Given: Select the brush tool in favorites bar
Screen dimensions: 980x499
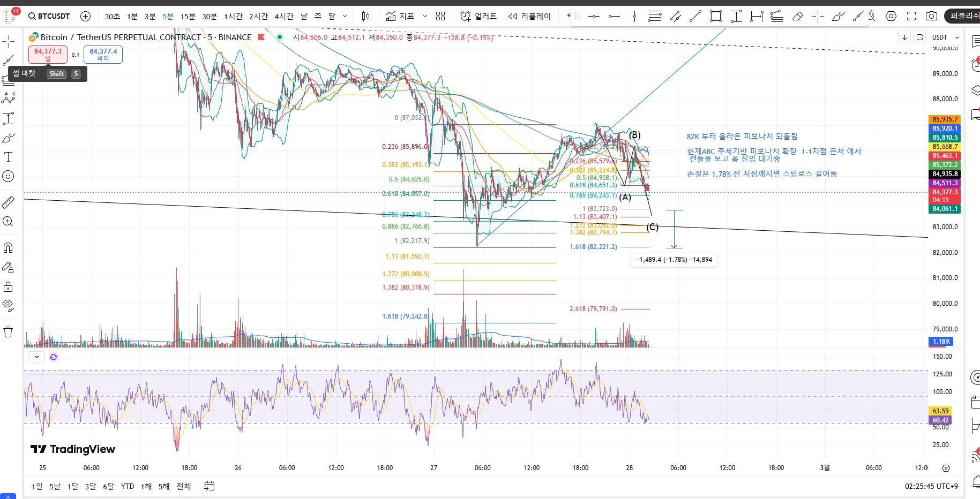Looking at the screenshot, I should [838, 17].
